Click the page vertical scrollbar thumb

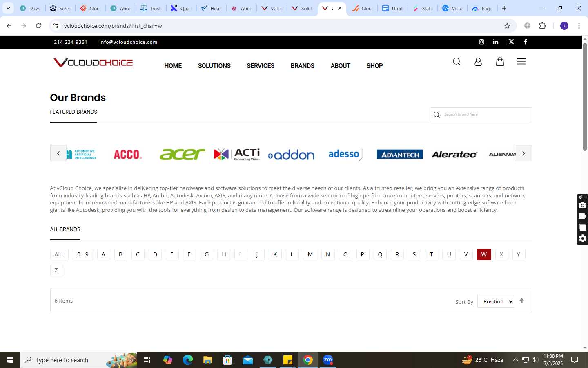(585, 96)
